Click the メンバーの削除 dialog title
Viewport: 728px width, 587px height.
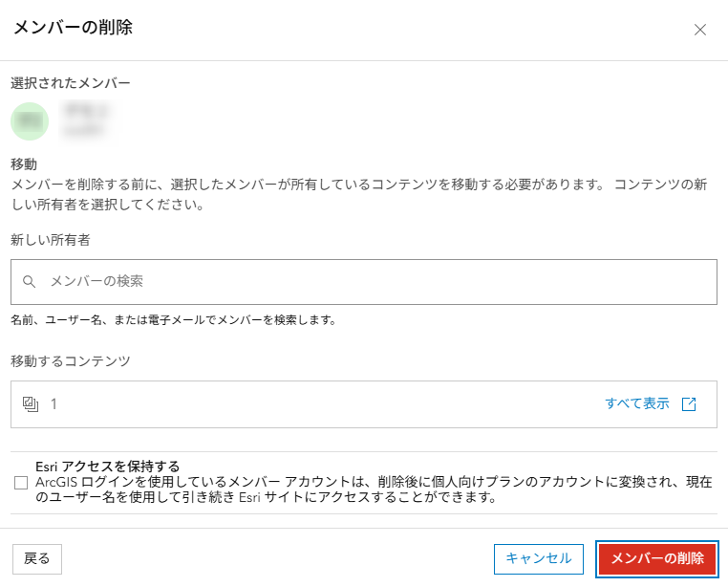73,28
